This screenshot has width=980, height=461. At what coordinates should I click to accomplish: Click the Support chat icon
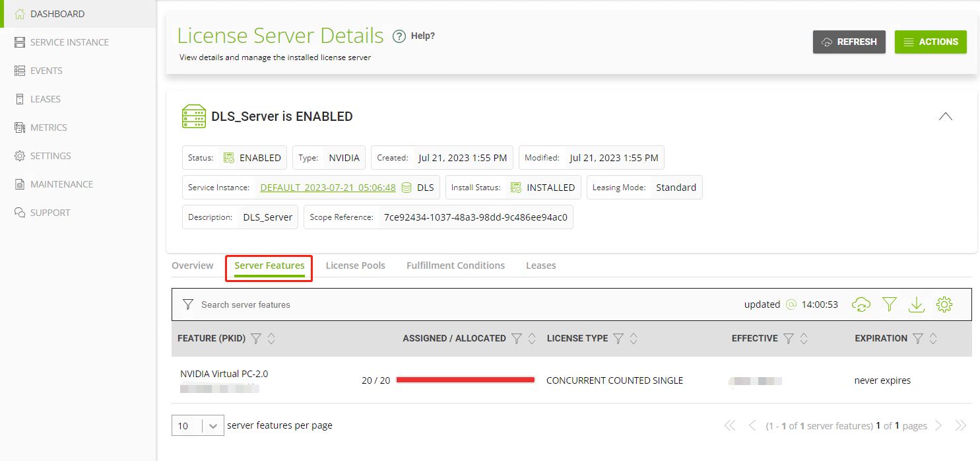pyautogui.click(x=19, y=213)
